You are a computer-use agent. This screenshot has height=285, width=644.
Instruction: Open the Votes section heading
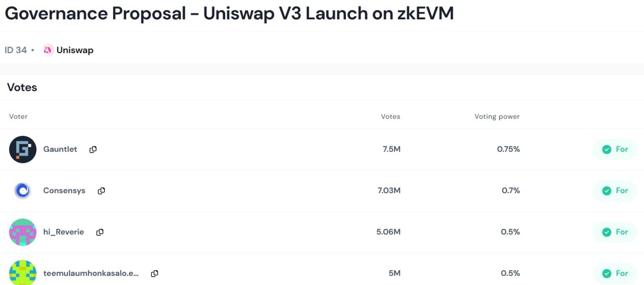point(21,87)
